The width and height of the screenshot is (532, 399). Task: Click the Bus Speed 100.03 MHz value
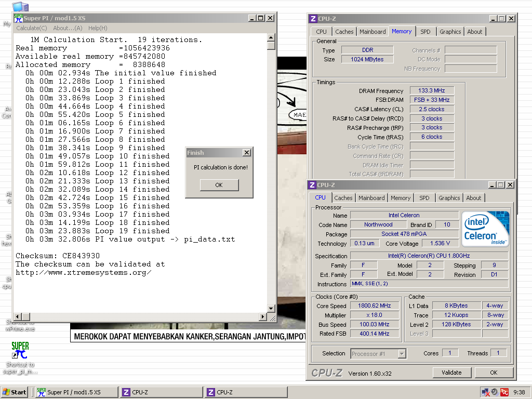pos(375,324)
